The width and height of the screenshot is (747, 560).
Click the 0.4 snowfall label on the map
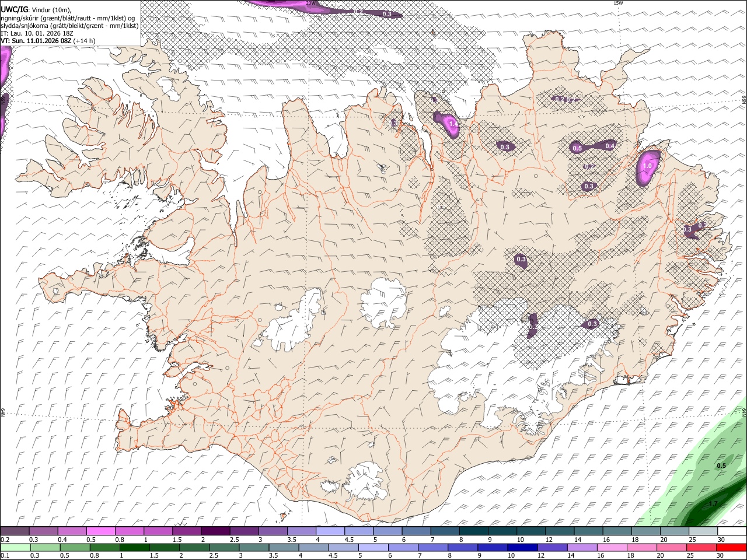tap(610, 146)
